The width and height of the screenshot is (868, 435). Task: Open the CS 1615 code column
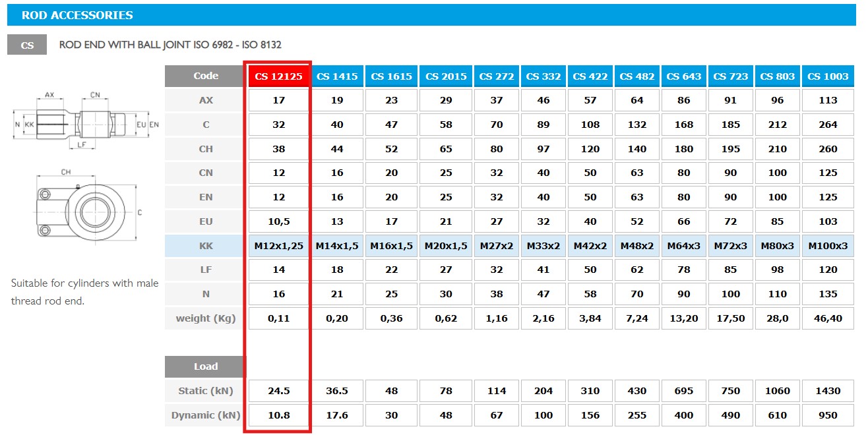click(391, 76)
